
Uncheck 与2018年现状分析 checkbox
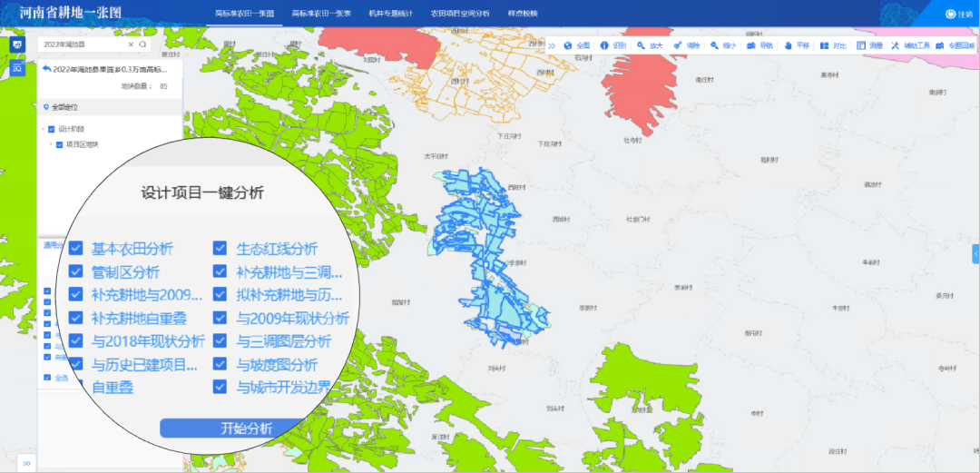click(75, 341)
